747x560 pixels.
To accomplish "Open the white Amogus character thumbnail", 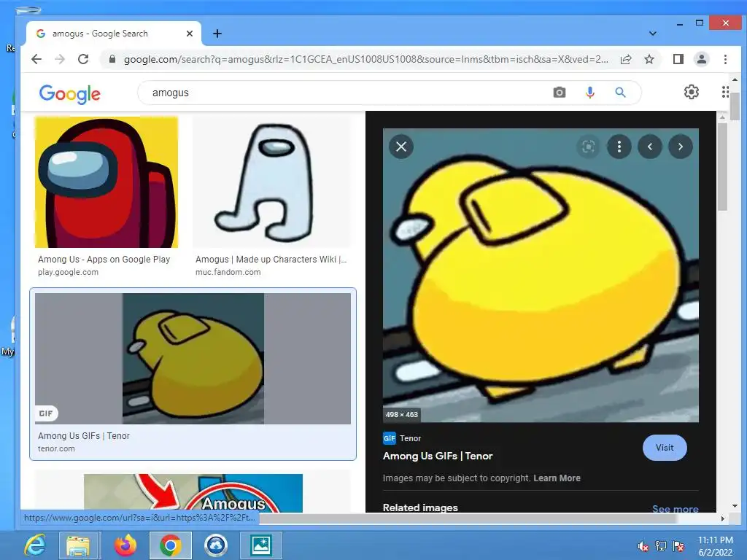I will coord(271,182).
